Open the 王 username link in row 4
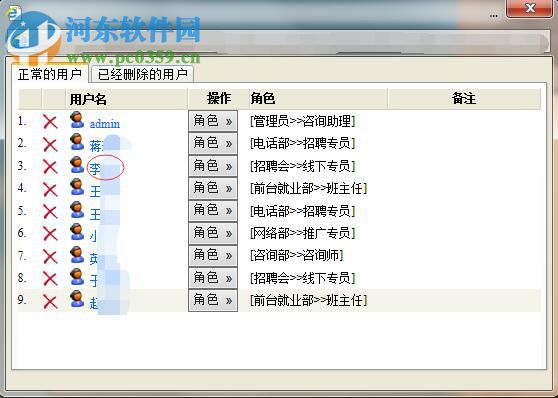 pyautogui.click(x=95, y=191)
